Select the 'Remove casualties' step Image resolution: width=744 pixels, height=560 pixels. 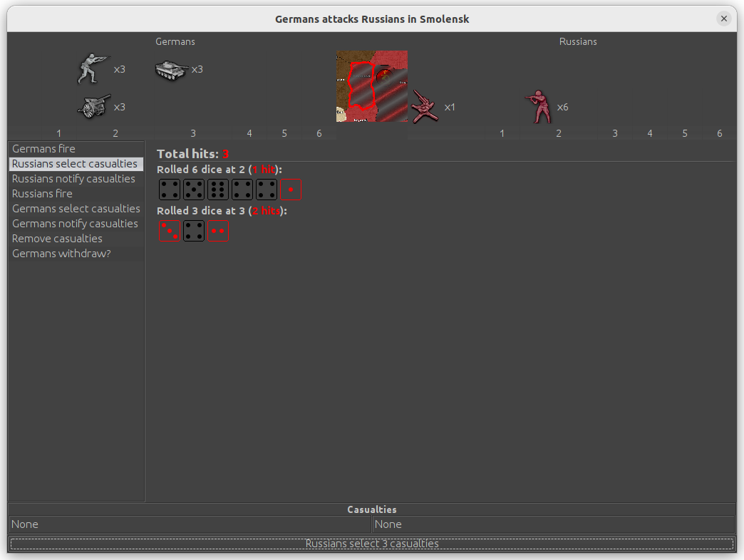click(x=57, y=239)
